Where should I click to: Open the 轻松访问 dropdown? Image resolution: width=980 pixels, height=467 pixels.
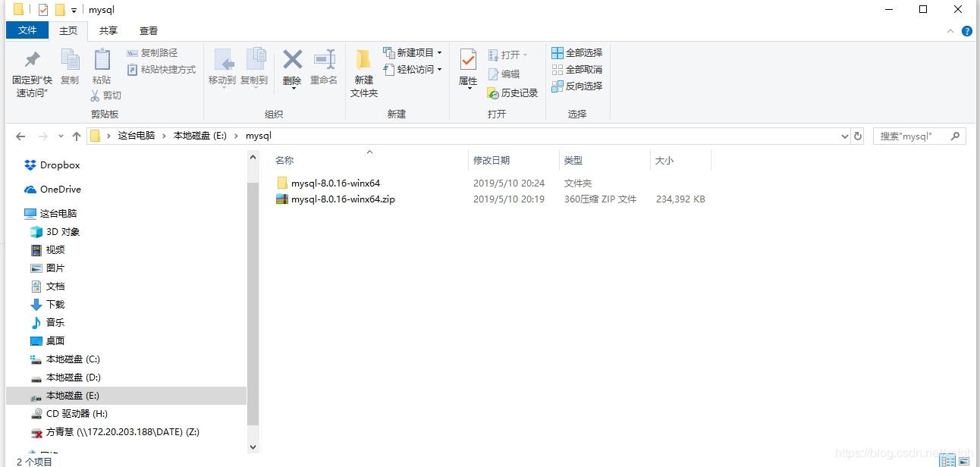(x=413, y=70)
